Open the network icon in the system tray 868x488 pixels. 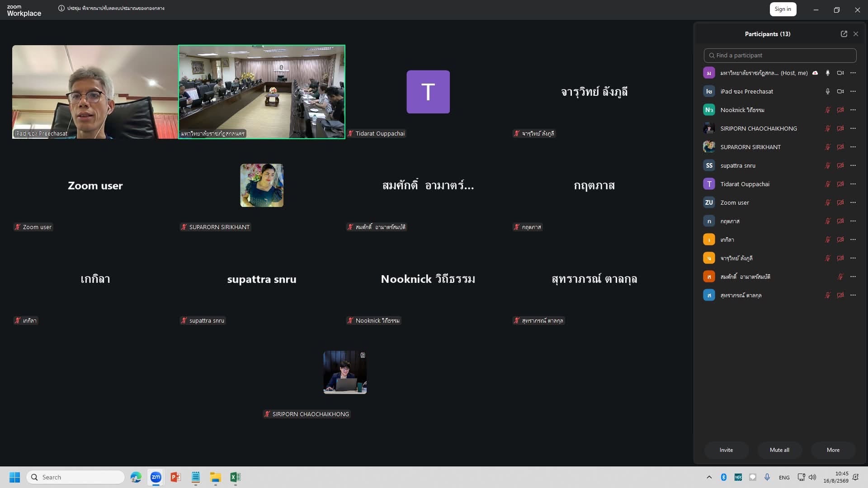pyautogui.click(x=801, y=477)
